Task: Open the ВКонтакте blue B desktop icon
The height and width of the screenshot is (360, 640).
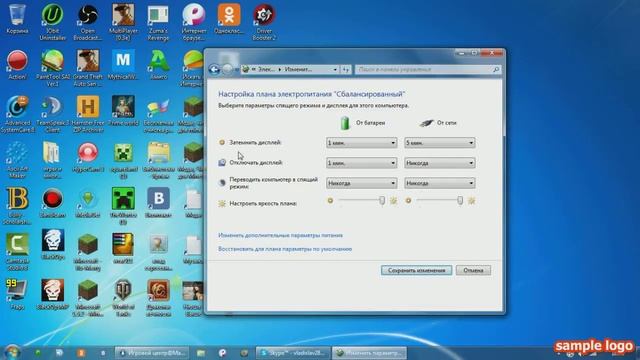Action: tap(158, 203)
